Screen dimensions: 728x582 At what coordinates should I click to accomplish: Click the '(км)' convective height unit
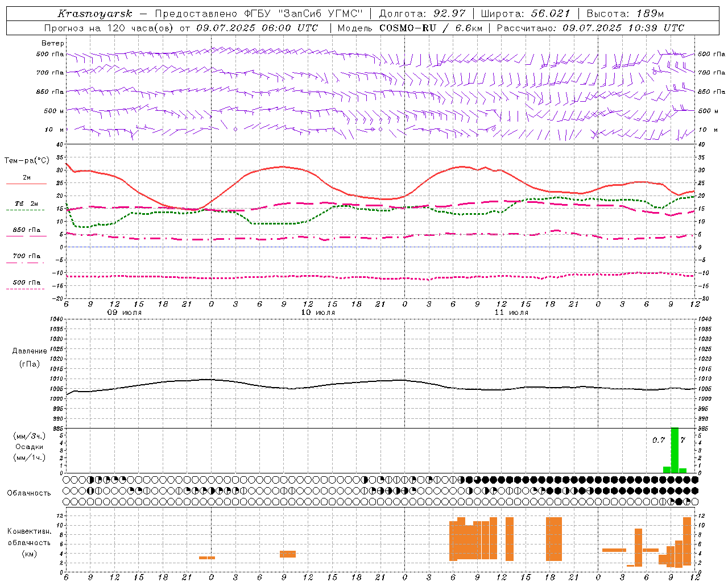click(x=30, y=554)
